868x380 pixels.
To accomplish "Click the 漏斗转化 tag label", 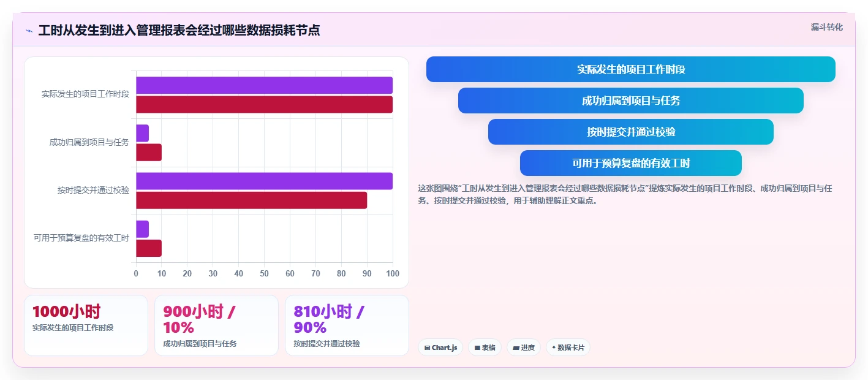I will [x=826, y=27].
